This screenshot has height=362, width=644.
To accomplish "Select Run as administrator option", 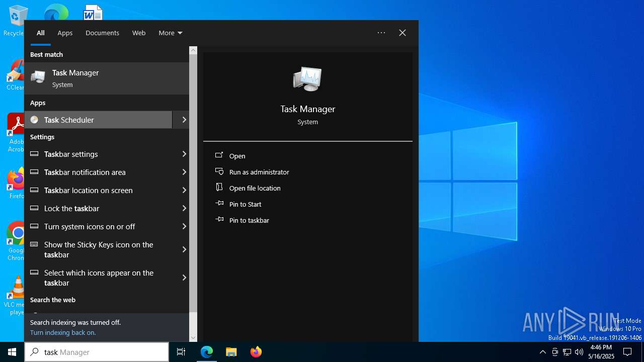I will click(259, 172).
